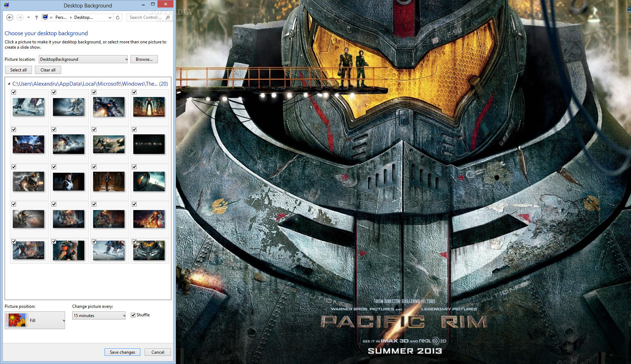The image size is (631, 364).
Task: Select the third thumbnail in row two
Action: (109, 144)
